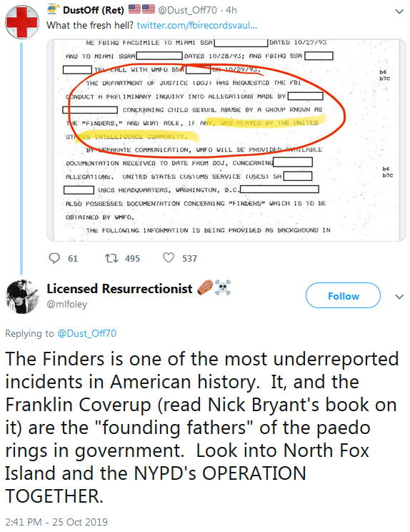Open the Licensed Resurrectionist display name
This screenshot has height=532, width=410.
pyautogui.click(x=119, y=289)
